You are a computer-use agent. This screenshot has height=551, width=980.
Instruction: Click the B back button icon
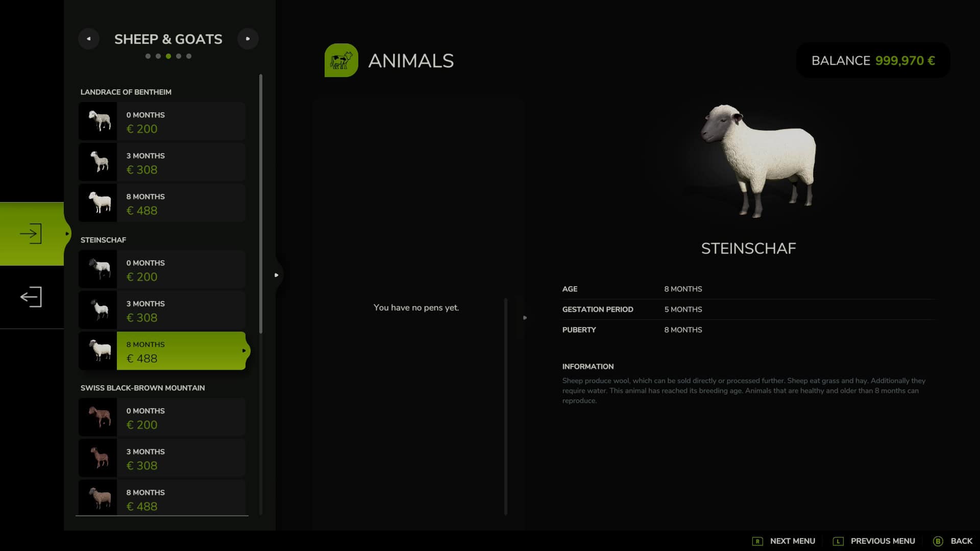tap(938, 541)
